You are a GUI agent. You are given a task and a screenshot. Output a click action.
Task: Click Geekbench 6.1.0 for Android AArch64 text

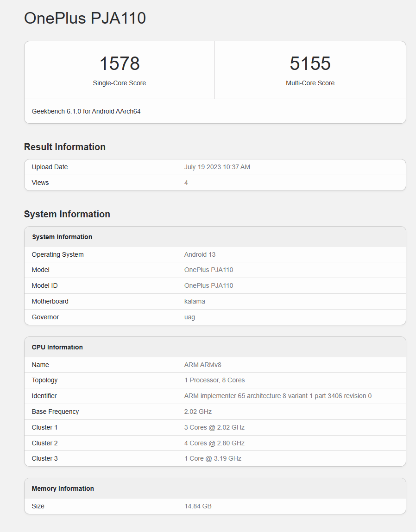point(86,111)
